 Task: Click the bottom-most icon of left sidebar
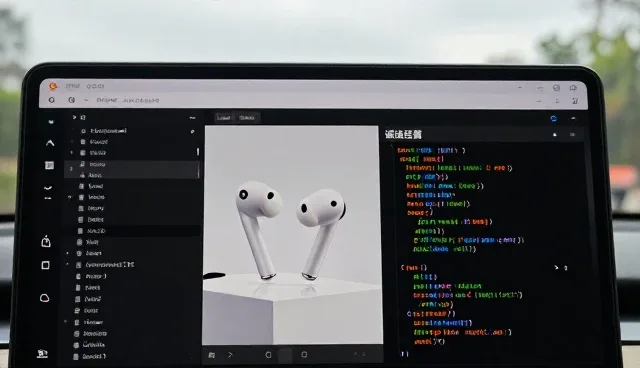(x=42, y=353)
